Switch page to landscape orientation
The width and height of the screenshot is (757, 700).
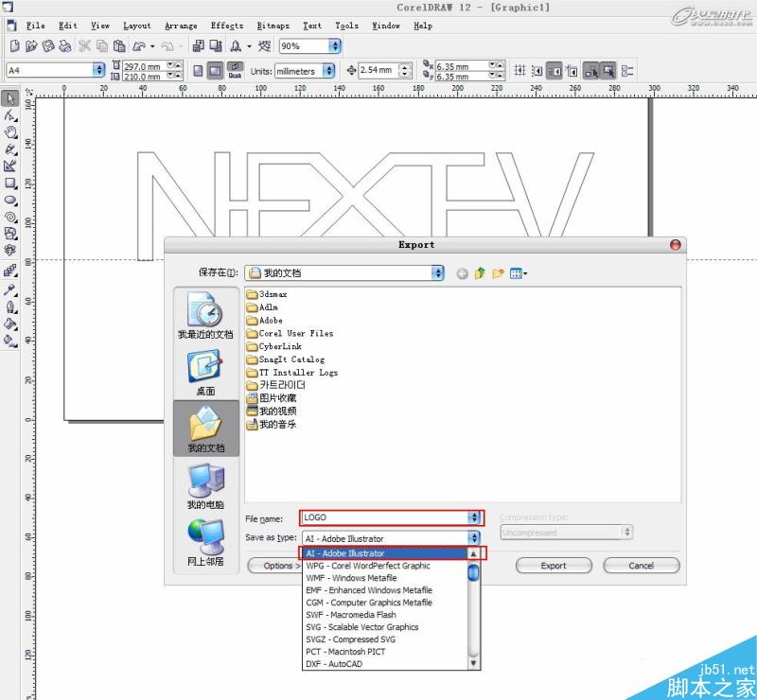[x=214, y=70]
